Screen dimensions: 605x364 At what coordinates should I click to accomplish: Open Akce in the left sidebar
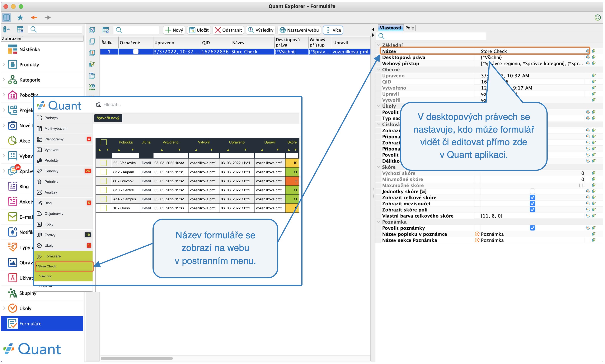tap(20, 141)
